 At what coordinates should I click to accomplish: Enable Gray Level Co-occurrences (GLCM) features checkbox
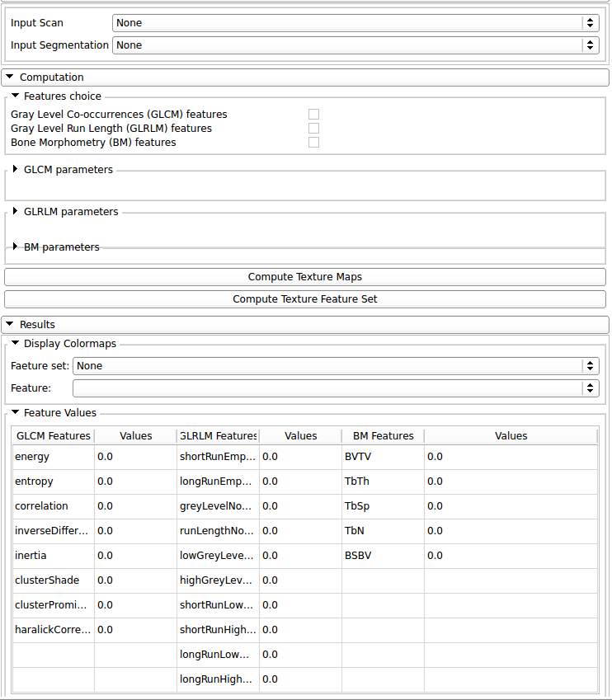[x=313, y=115]
